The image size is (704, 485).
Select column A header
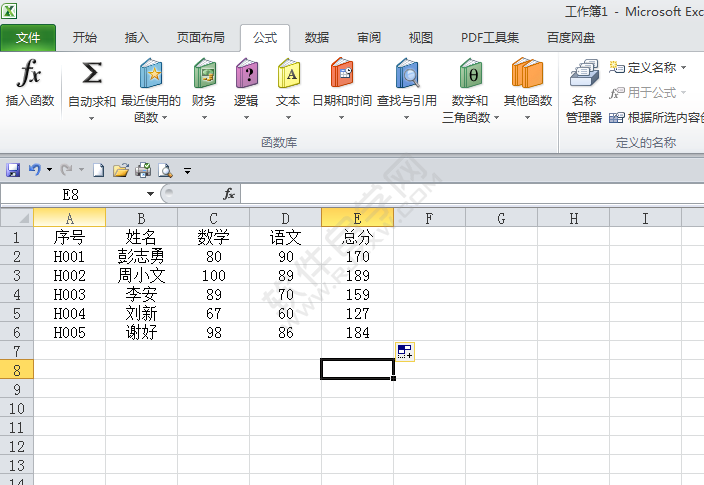coord(70,218)
